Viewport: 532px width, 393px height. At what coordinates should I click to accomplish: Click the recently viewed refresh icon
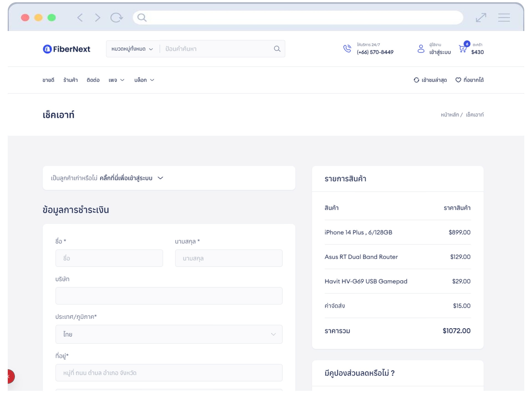click(416, 80)
